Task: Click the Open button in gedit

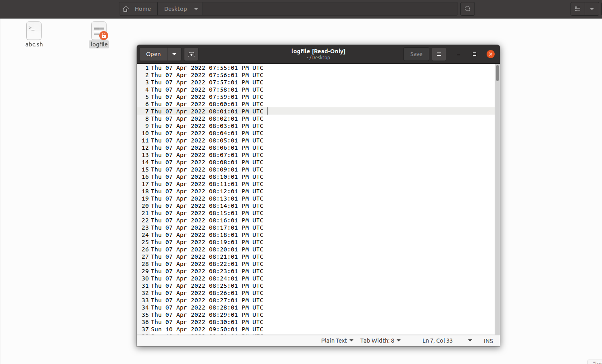Action: point(153,54)
